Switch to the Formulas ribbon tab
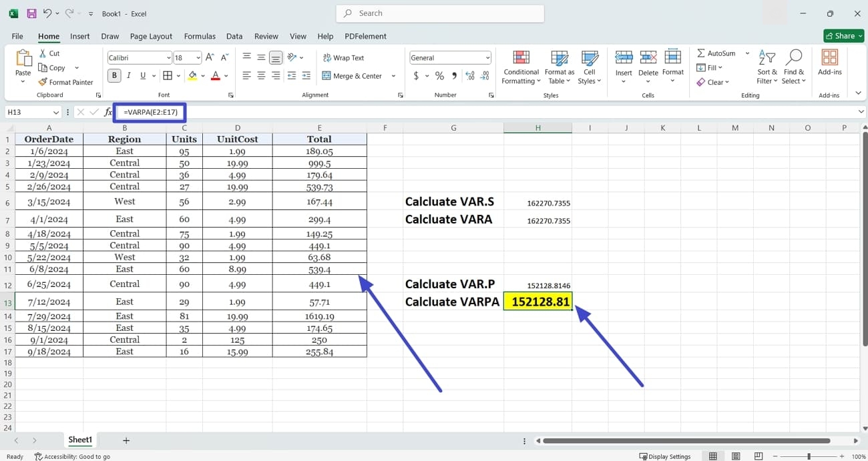Image resolution: width=868 pixels, height=461 pixels. pyautogui.click(x=200, y=36)
